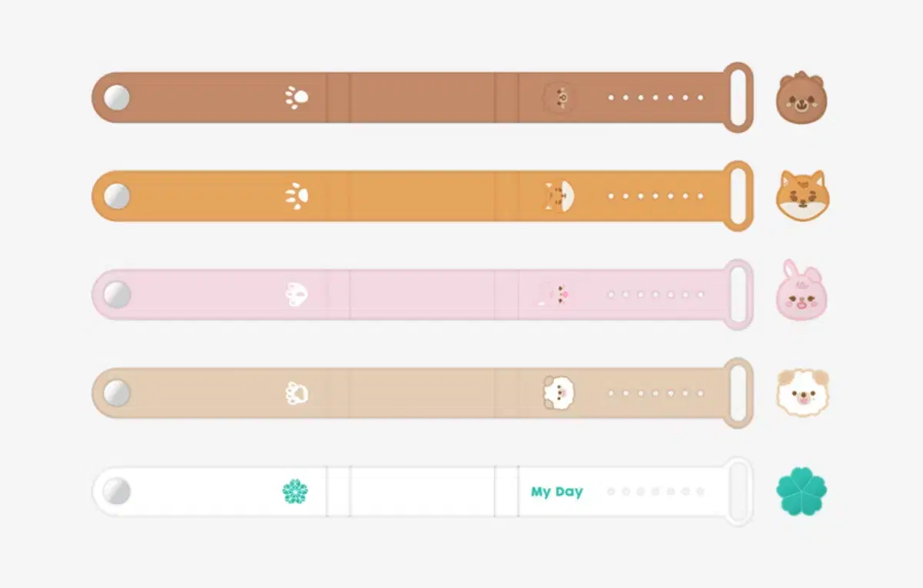Click the brown bear face charm
The image size is (923, 588).
tap(800, 98)
